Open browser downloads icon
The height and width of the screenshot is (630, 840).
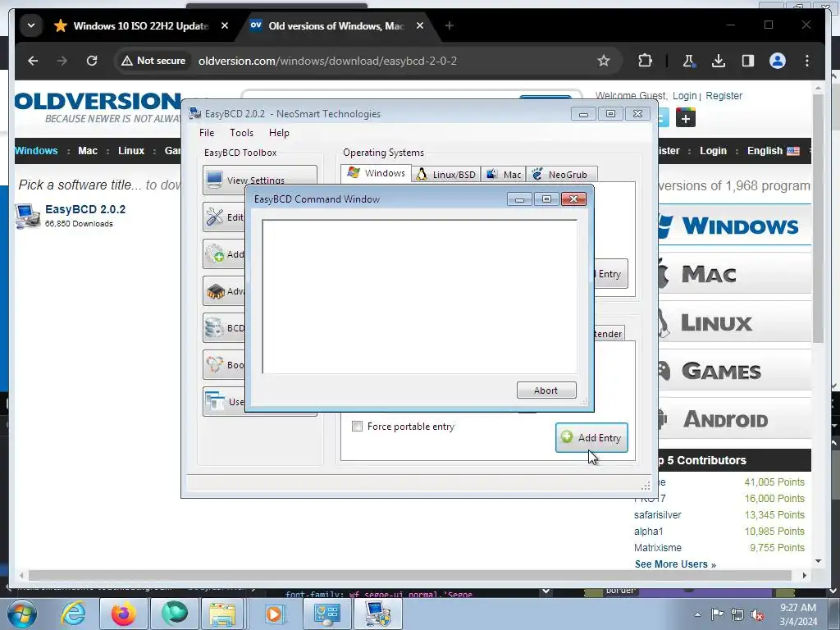pyautogui.click(x=719, y=61)
